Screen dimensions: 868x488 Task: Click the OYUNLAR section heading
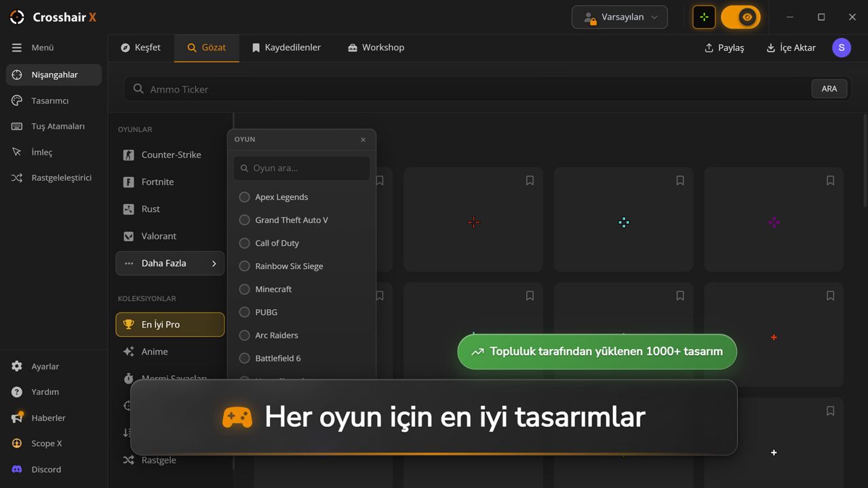tap(135, 129)
